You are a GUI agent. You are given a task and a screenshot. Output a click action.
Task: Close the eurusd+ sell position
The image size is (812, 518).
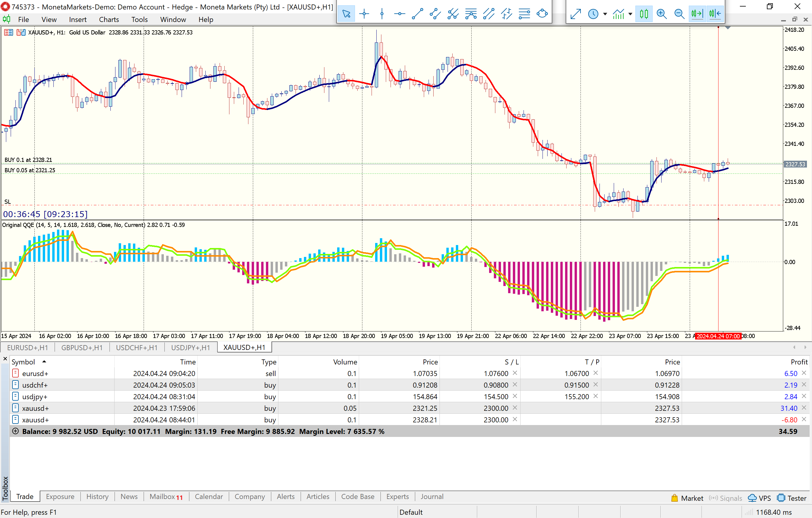coord(804,373)
